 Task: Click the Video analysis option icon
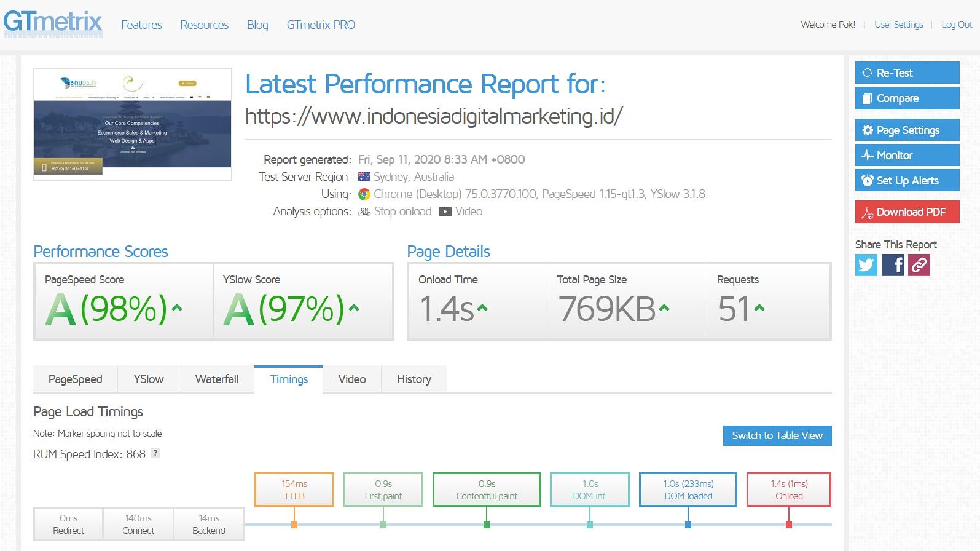point(445,212)
